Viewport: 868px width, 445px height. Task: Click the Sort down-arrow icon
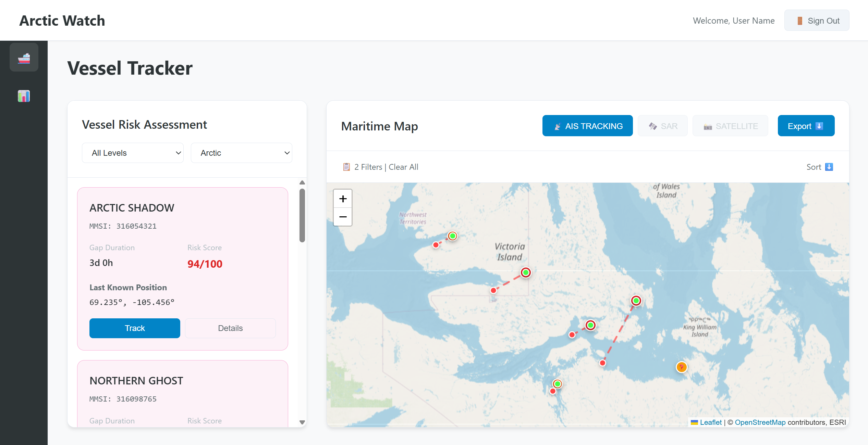(x=829, y=167)
